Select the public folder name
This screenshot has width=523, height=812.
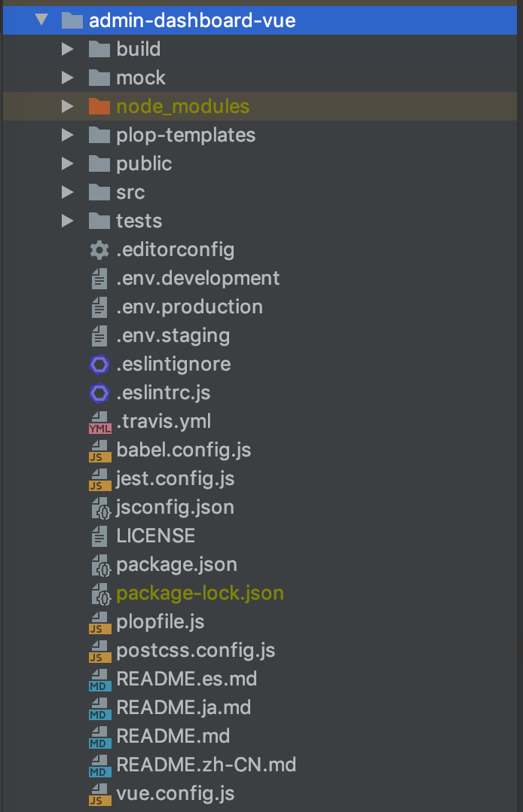pyautogui.click(x=144, y=164)
